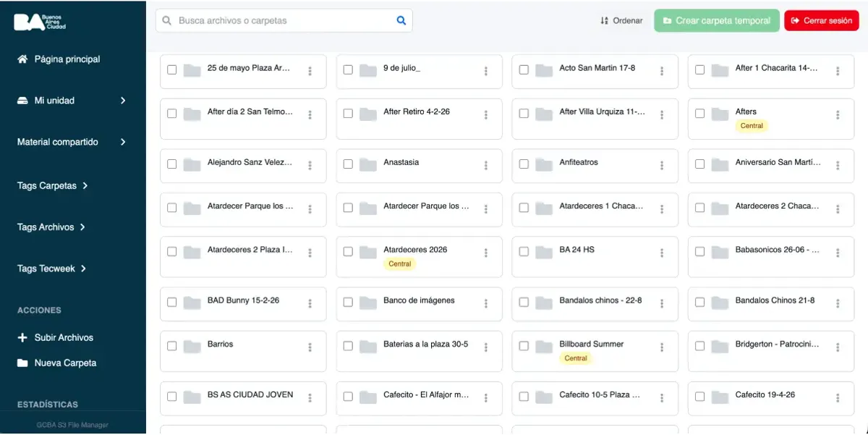Open options for 25 de mayo Plaza folder

click(310, 71)
